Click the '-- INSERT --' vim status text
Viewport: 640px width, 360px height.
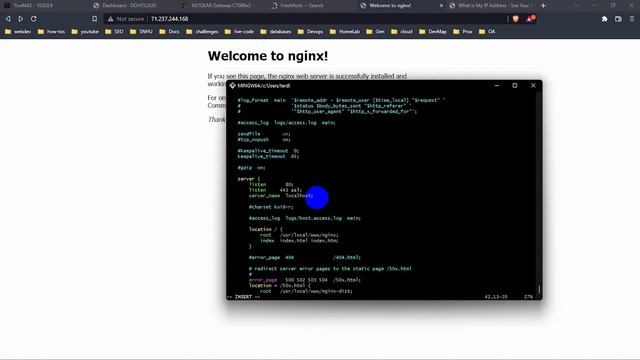[x=244, y=297]
